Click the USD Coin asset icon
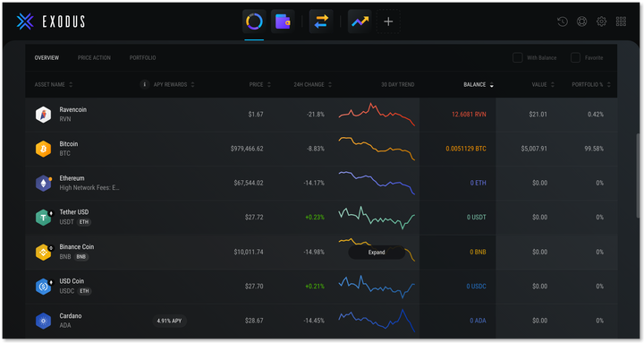644x343 pixels. point(44,287)
